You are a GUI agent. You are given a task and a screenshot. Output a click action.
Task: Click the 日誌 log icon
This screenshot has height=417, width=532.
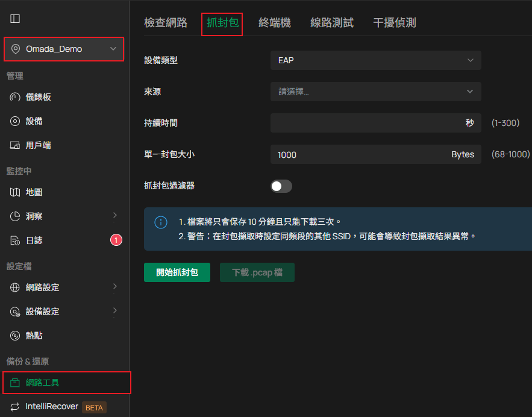tap(16, 240)
